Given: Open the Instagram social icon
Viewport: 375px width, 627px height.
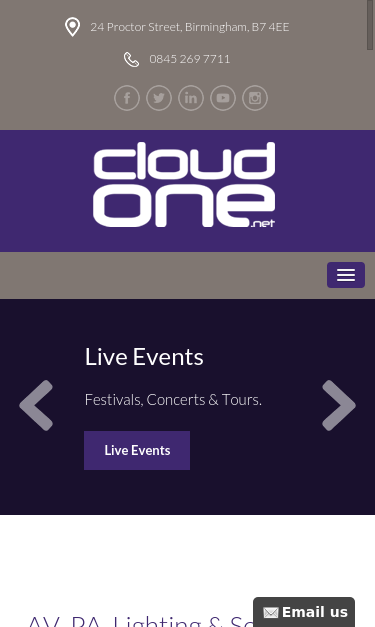Looking at the screenshot, I should (255, 98).
